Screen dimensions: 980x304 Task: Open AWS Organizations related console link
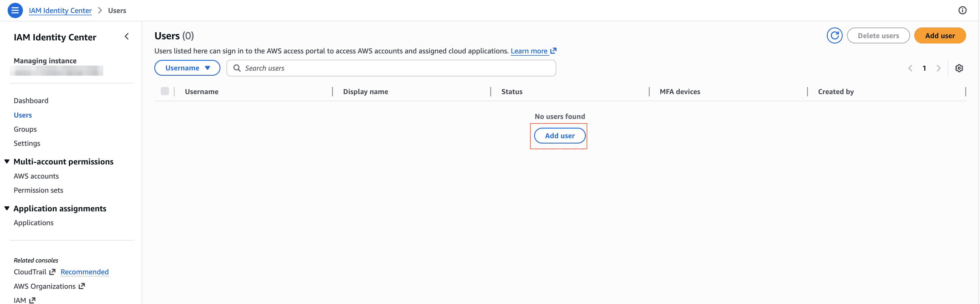click(45, 286)
